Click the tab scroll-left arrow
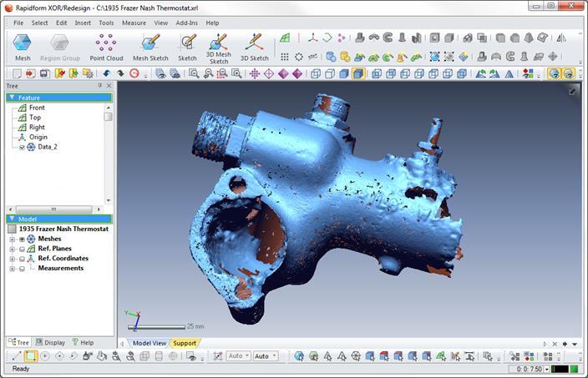The image size is (588, 378). coord(122,344)
